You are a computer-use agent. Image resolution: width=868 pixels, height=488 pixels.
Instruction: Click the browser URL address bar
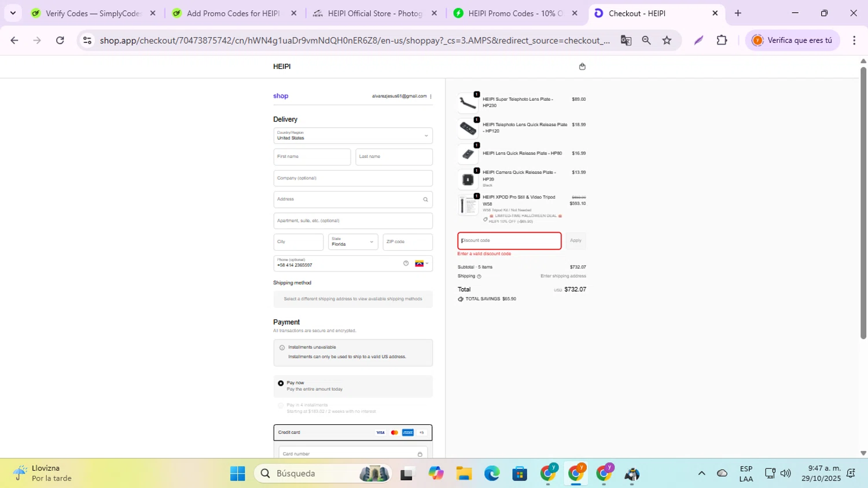click(354, 40)
